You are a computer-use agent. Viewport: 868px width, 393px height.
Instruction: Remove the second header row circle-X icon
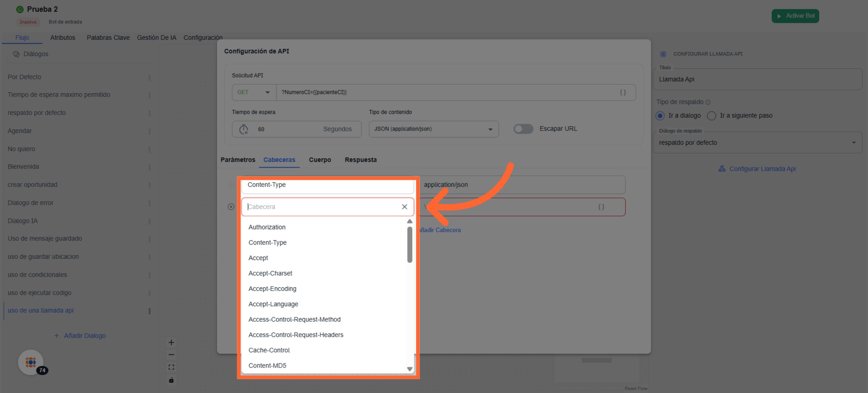[x=231, y=207]
